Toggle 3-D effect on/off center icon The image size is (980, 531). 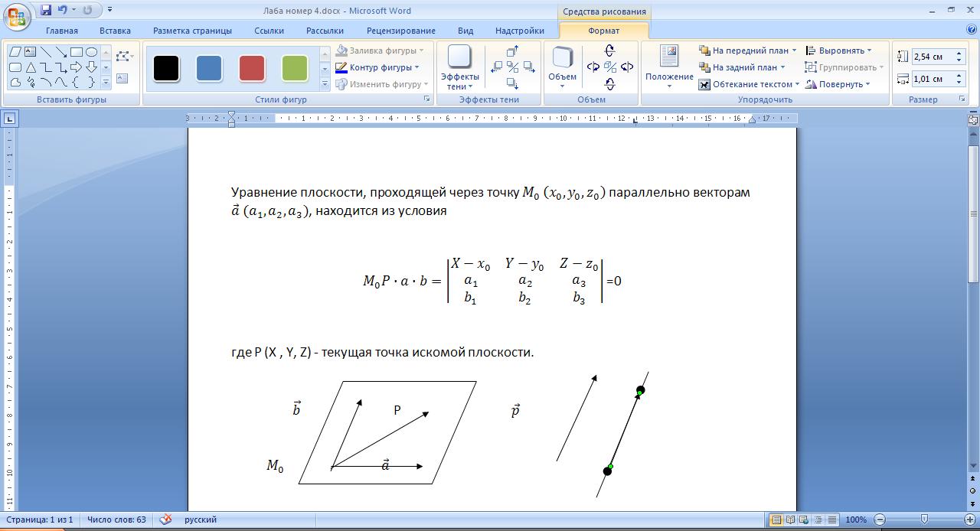(609, 67)
